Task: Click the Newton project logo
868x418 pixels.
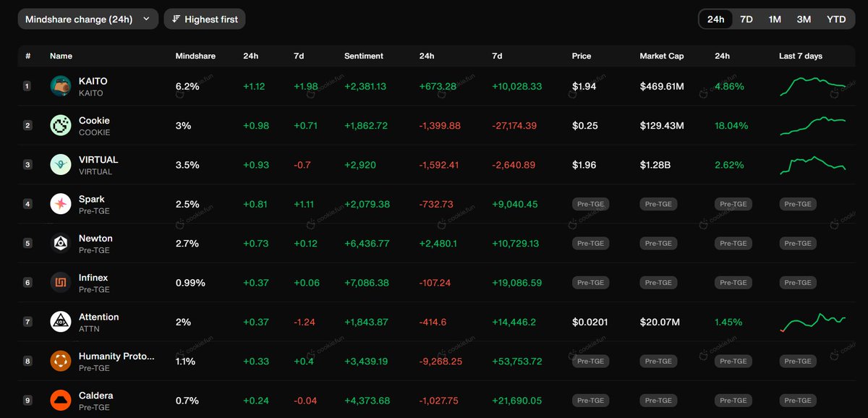Action: 61,243
